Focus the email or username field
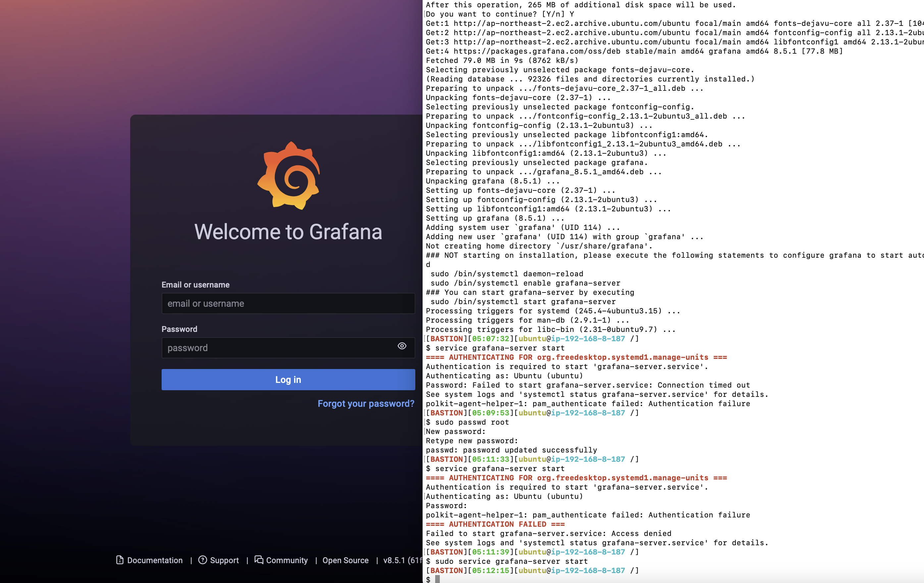 (288, 303)
